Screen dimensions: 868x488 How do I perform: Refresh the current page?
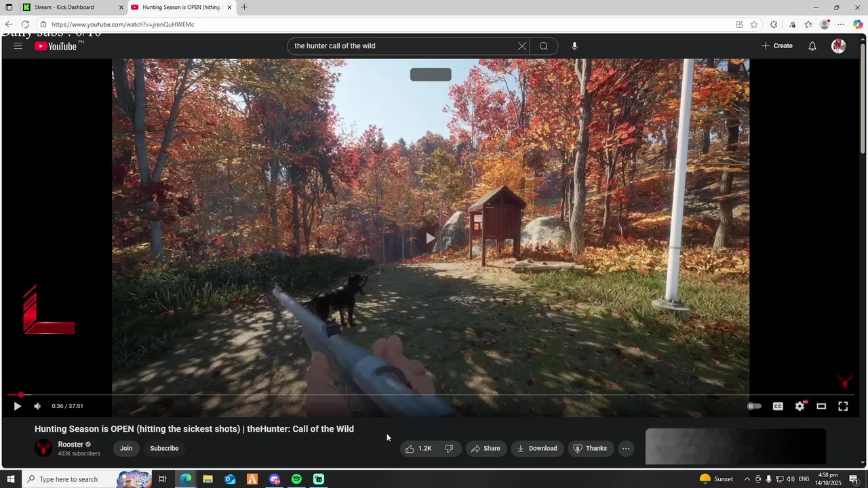tap(25, 24)
